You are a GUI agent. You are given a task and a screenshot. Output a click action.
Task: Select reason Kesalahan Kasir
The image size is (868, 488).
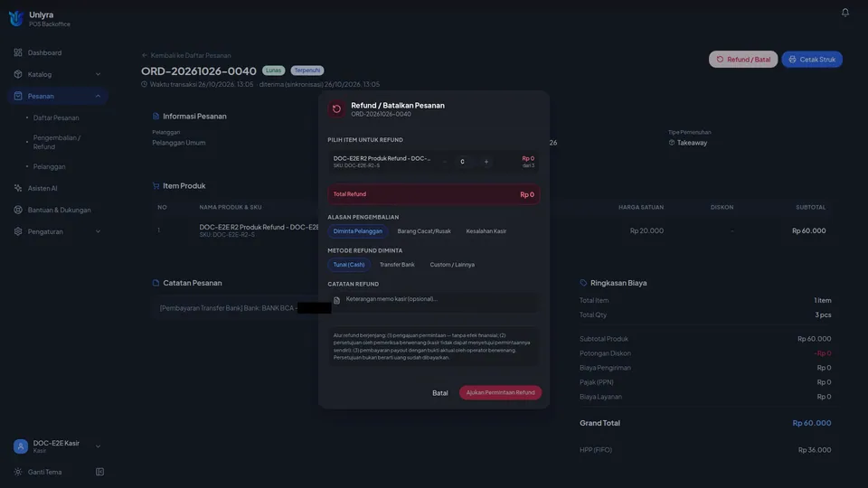[486, 231]
